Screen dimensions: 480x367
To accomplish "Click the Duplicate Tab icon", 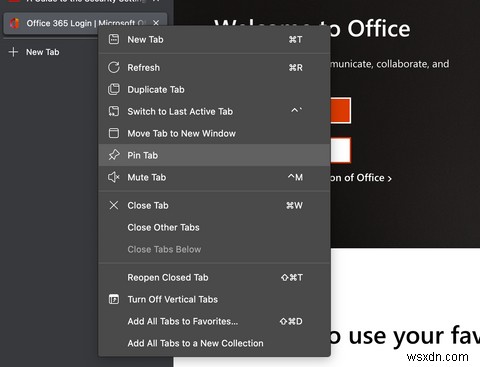I will [x=114, y=89].
